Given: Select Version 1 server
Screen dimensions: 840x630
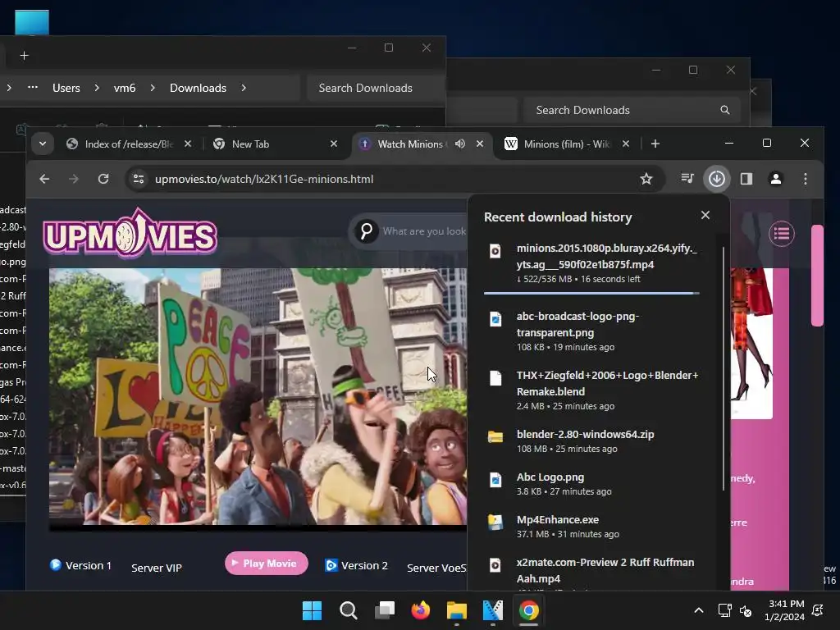Looking at the screenshot, I should (x=81, y=565).
